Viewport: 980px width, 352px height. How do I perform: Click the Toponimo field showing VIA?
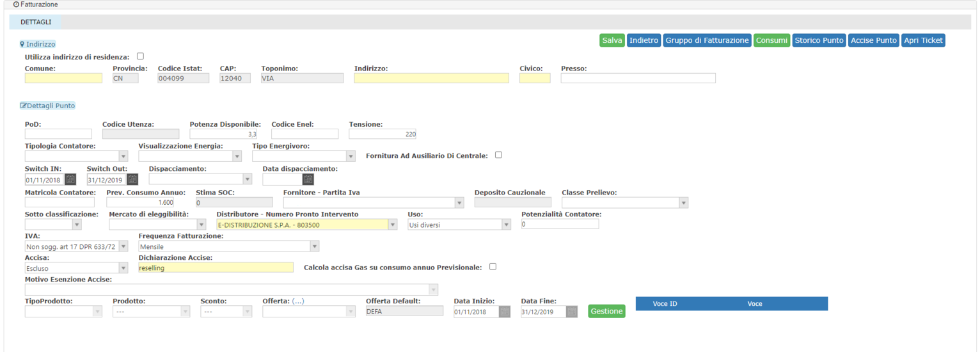pyautogui.click(x=302, y=78)
